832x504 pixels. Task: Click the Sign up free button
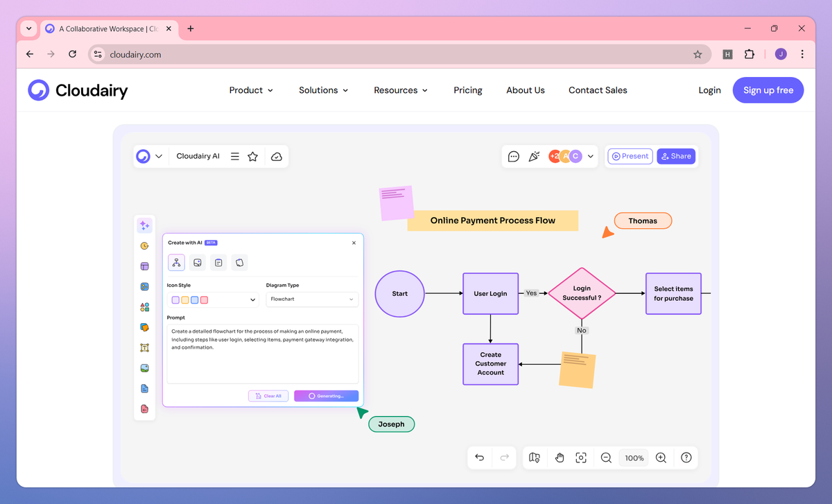coord(768,90)
